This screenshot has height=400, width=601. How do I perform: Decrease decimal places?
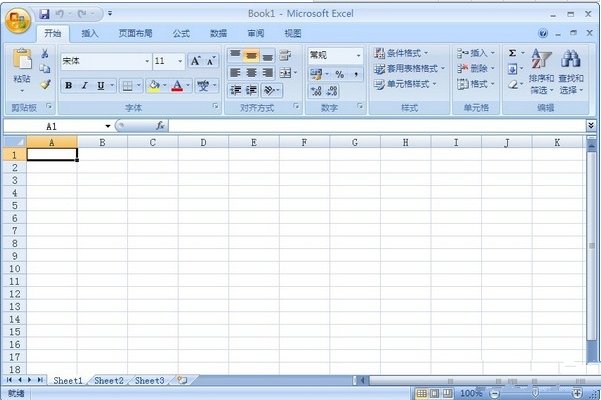click(332, 91)
